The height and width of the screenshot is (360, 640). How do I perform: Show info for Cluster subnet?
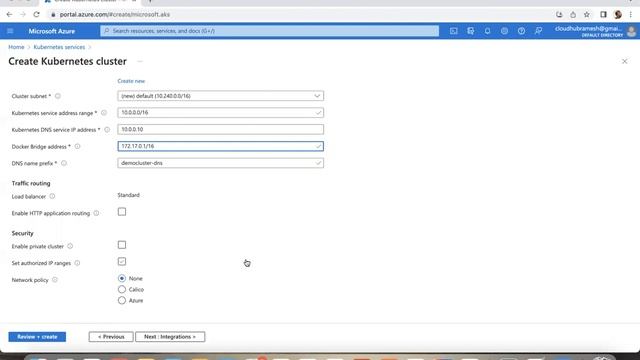click(58, 96)
